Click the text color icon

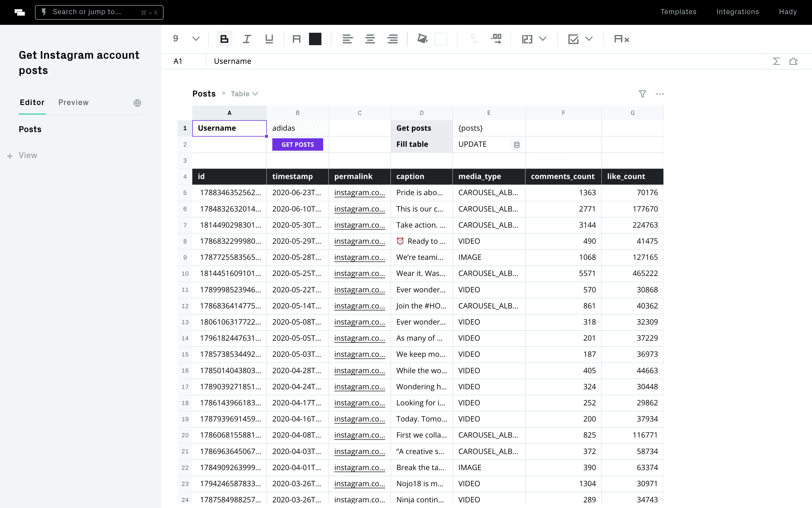[x=296, y=39]
